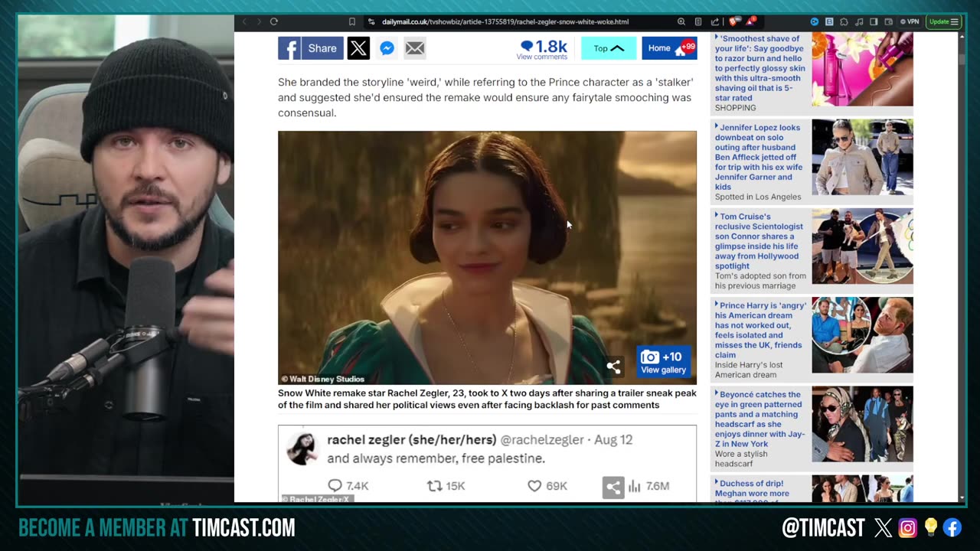This screenshot has width=980, height=551.
Task: Click the Tom Cruise son sidebar thumbnail
Action: pos(862,246)
